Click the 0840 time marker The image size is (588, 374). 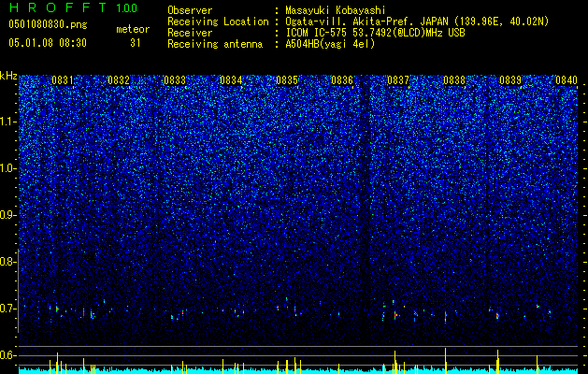click(x=566, y=80)
